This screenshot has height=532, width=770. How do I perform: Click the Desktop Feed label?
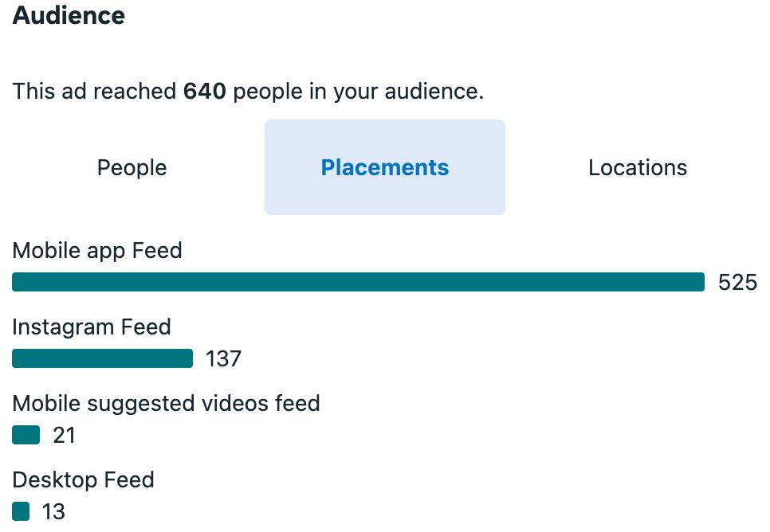pyautogui.click(x=83, y=480)
